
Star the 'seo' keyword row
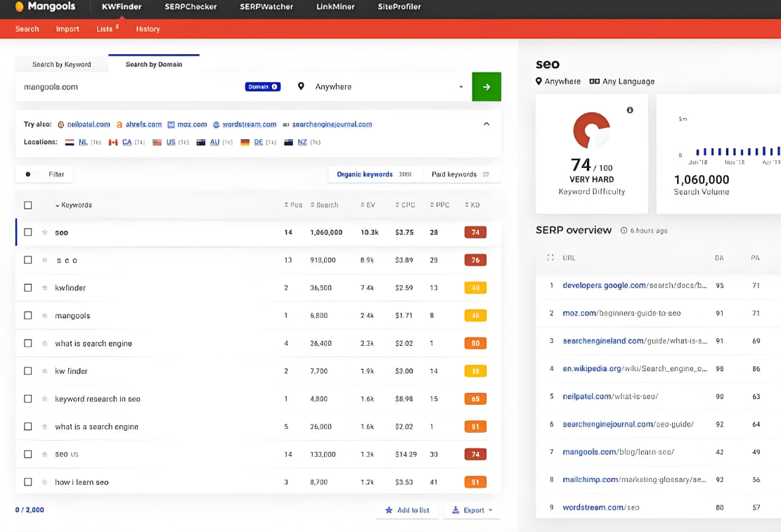point(44,232)
